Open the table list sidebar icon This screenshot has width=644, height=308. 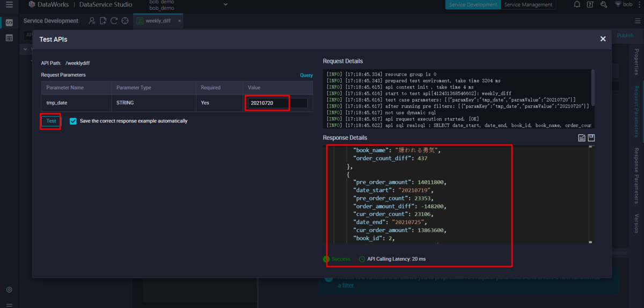pyautogui.click(x=9, y=38)
